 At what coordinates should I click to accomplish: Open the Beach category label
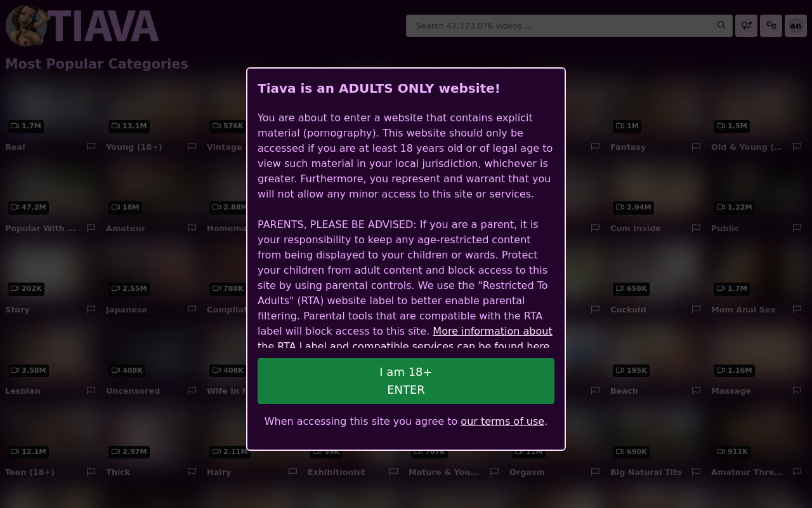click(624, 391)
